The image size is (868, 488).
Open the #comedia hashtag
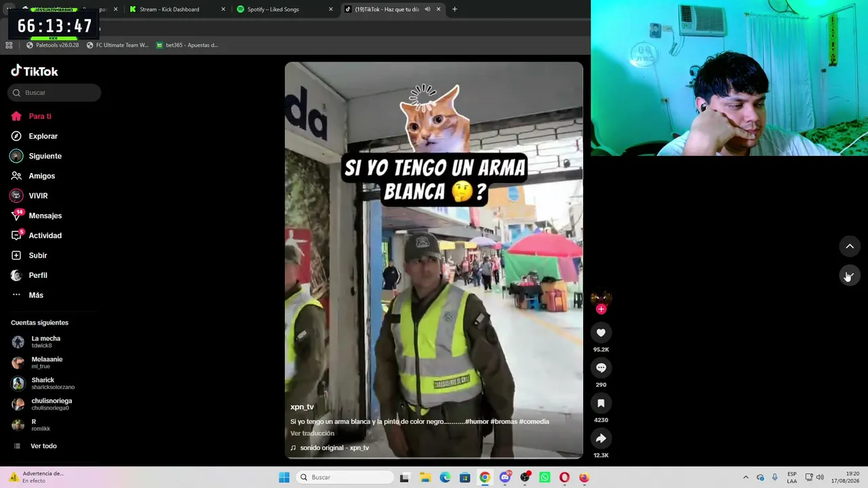pos(534,422)
